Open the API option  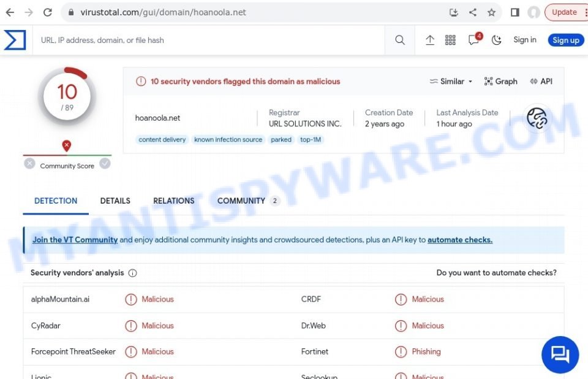541,81
